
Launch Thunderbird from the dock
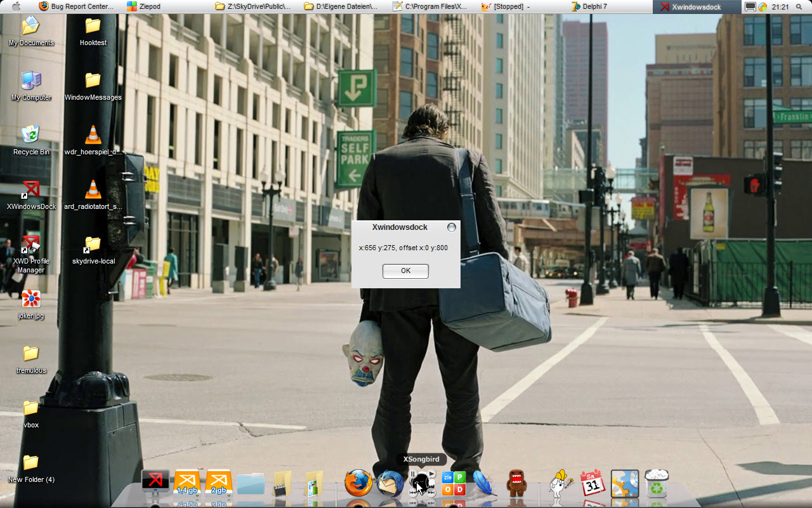point(390,484)
